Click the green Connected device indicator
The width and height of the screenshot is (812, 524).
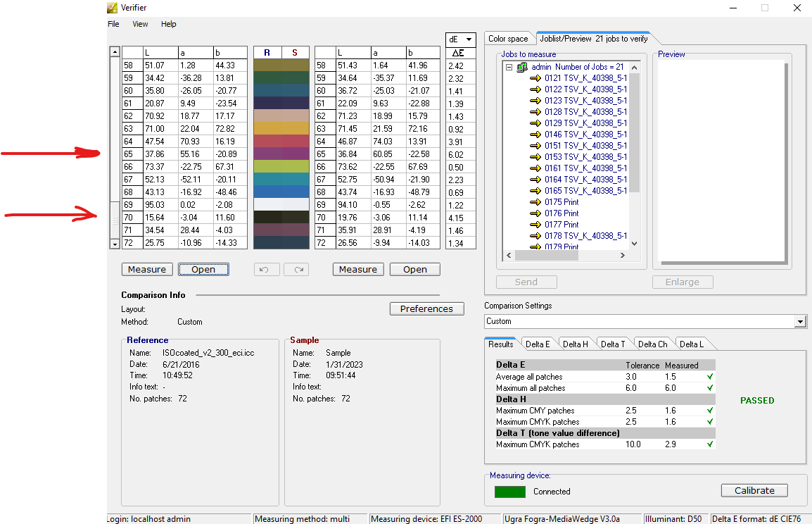(x=510, y=492)
